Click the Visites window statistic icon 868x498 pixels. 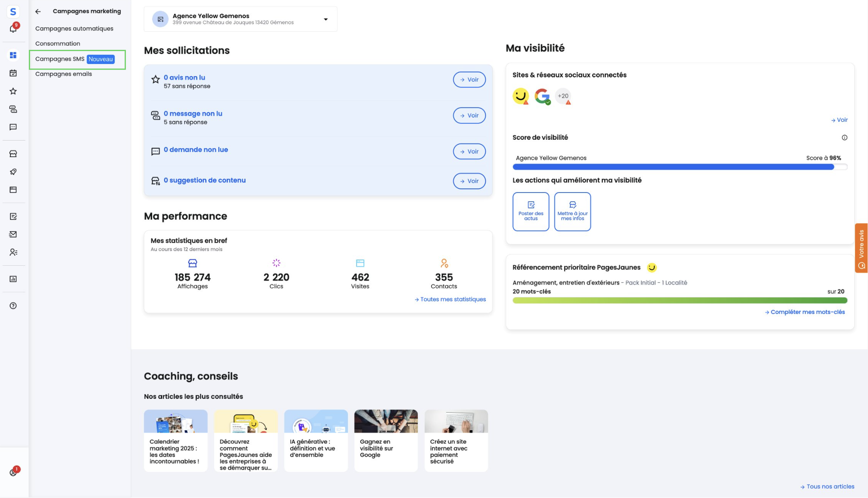360,263
